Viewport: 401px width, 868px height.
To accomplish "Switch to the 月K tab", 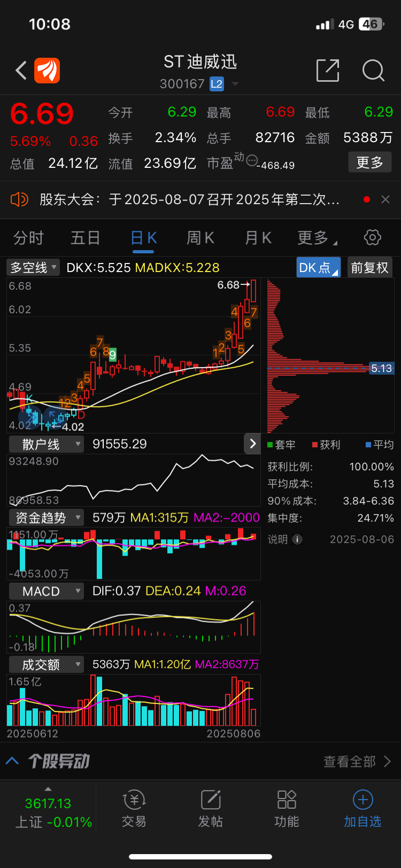I will coord(258,238).
